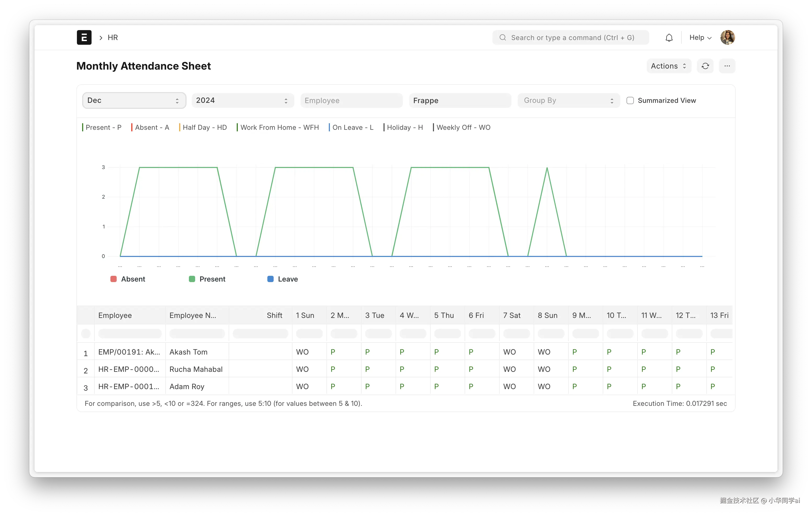Open the Dec month dropdown
Screen dimensions: 812x516
click(x=134, y=100)
